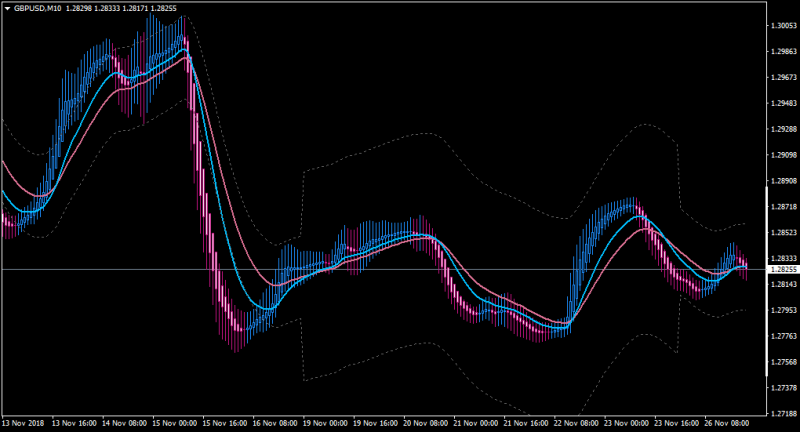This screenshot has width=800, height=432.
Task: Click the 20 Nov 08:00 time label
Action: [425, 423]
